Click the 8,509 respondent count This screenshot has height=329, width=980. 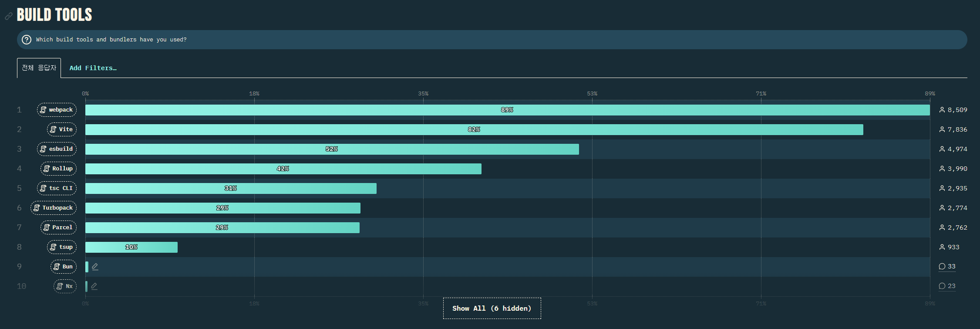pos(953,110)
